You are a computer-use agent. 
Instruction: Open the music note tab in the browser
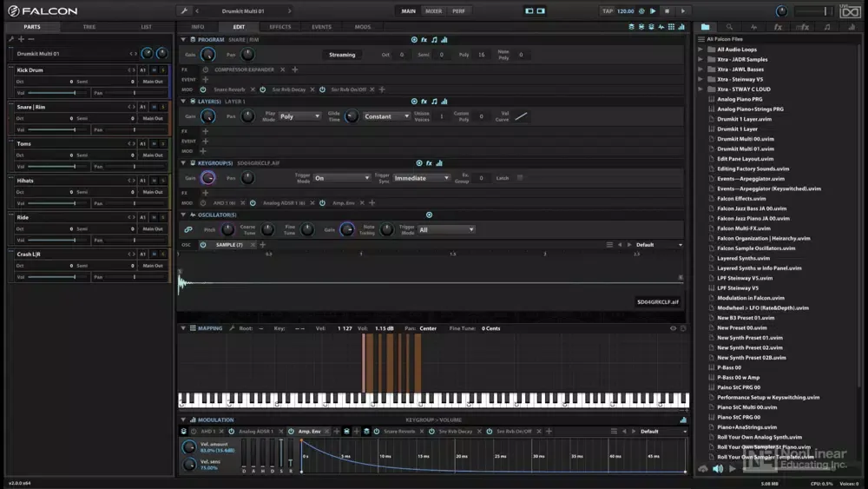coord(827,27)
